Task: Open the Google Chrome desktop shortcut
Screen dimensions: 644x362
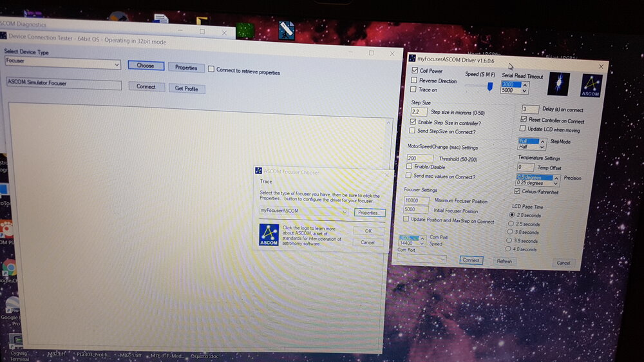Action: 9,268
